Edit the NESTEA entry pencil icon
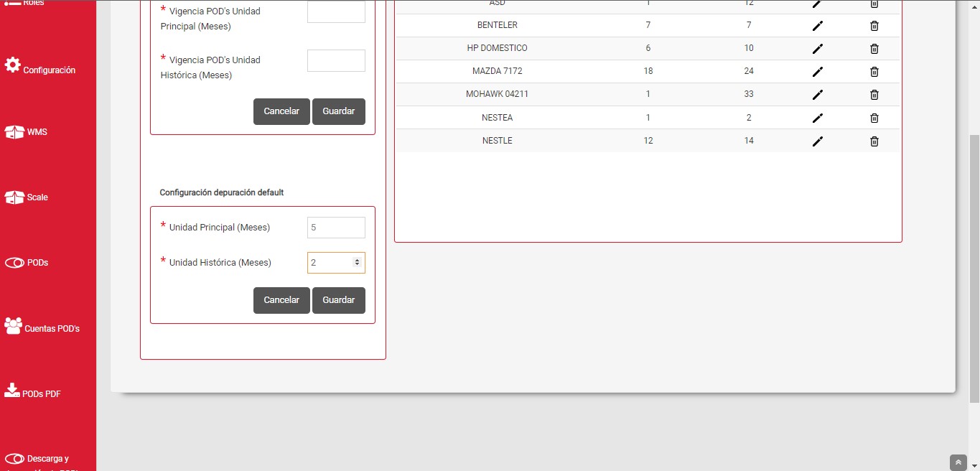This screenshot has height=471, width=980. coord(817,118)
